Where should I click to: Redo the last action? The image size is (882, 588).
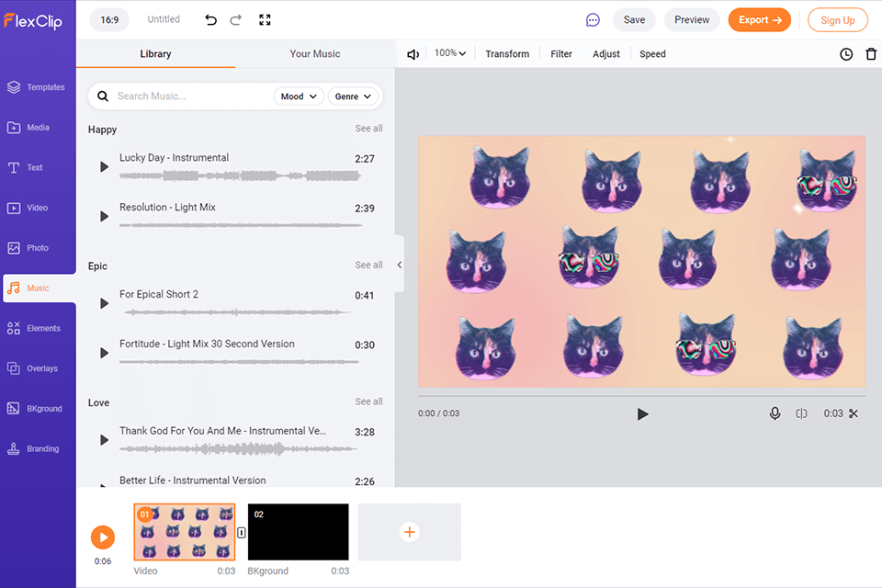(236, 19)
